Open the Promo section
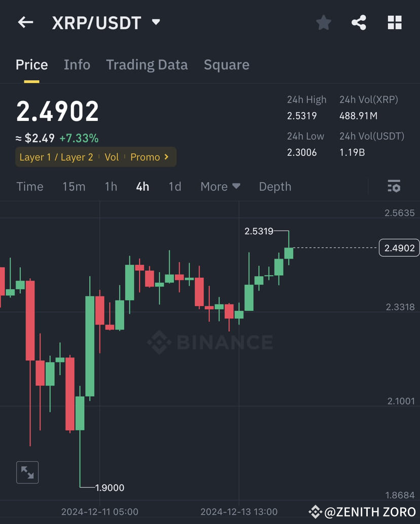The width and height of the screenshot is (420, 524). (x=146, y=157)
